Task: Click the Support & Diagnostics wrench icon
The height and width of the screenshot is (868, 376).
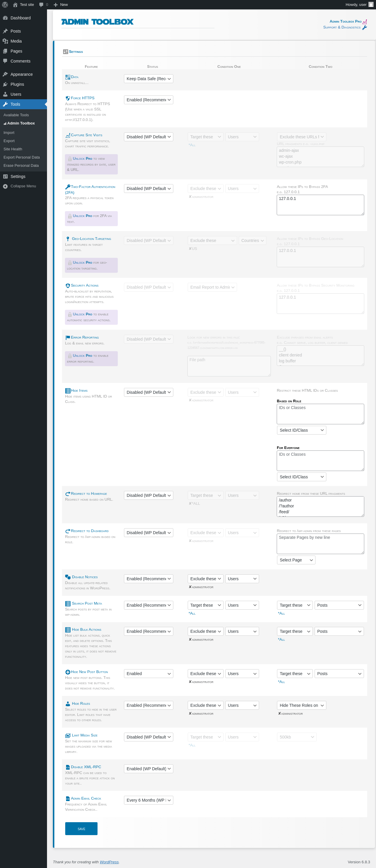Action: pyautogui.click(x=365, y=28)
